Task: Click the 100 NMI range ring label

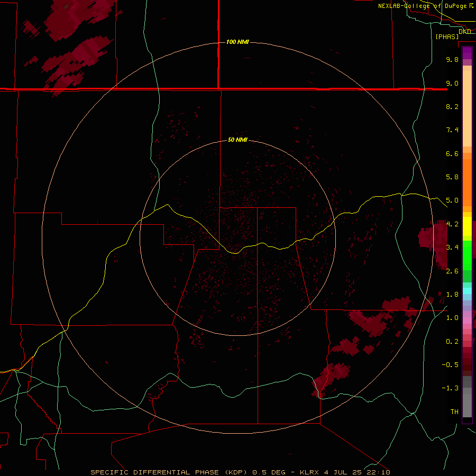Action: coord(237,42)
